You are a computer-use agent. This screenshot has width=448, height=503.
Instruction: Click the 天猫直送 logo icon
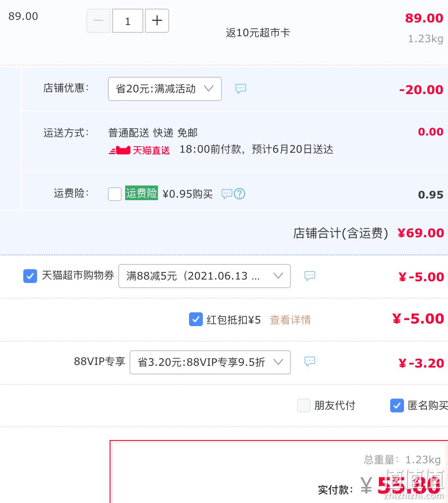pyautogui.click(x=120, y=150)
